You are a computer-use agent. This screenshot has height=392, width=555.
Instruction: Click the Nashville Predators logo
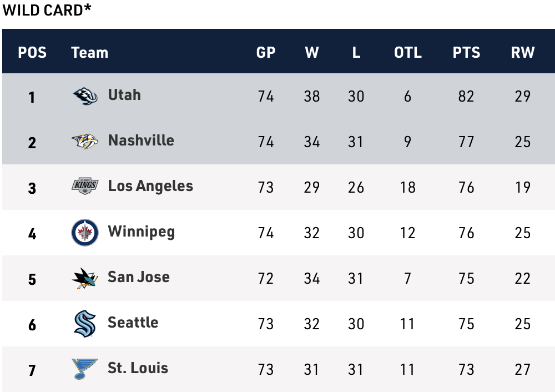pyautogui.click(x=85, y=142)
